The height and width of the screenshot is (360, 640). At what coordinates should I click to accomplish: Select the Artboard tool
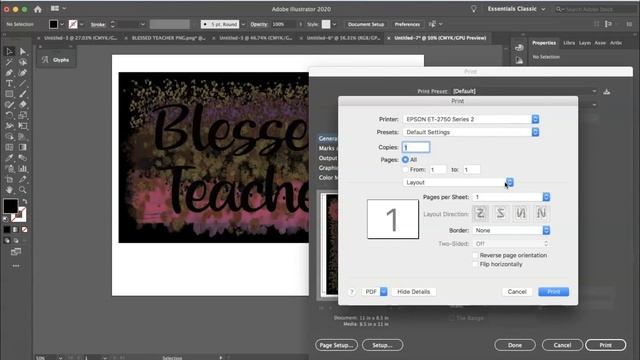[9, 179]
